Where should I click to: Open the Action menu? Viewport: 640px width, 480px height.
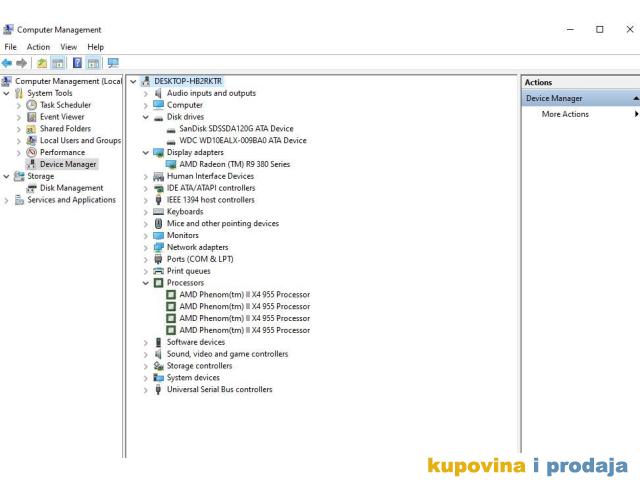point(38,47)
